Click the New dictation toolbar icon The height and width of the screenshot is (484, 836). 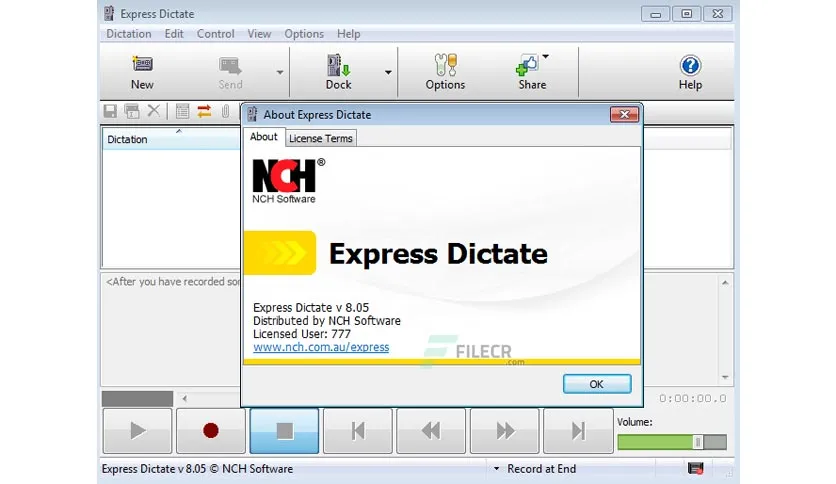coord(142,72)
